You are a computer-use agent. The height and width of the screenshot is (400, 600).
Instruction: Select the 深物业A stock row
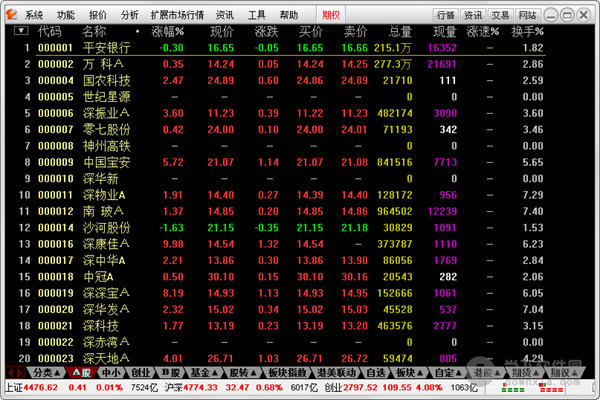click(x=283, y=195)
